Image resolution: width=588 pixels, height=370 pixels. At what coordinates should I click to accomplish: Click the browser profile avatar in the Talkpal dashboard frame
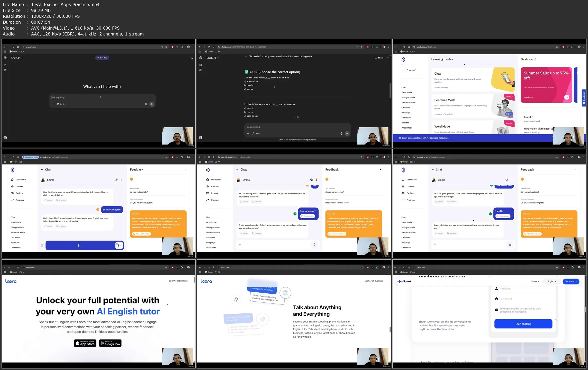[x=579, y=47]
